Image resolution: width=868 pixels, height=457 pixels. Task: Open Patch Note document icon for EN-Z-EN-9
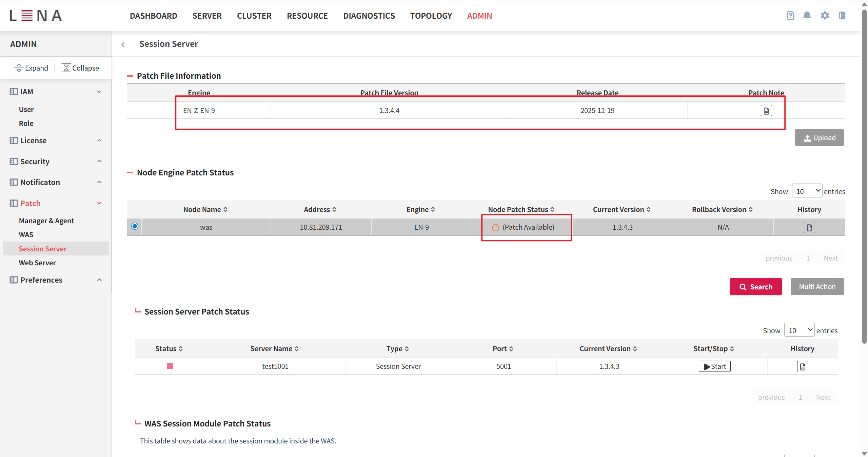(x=766, y=111)
